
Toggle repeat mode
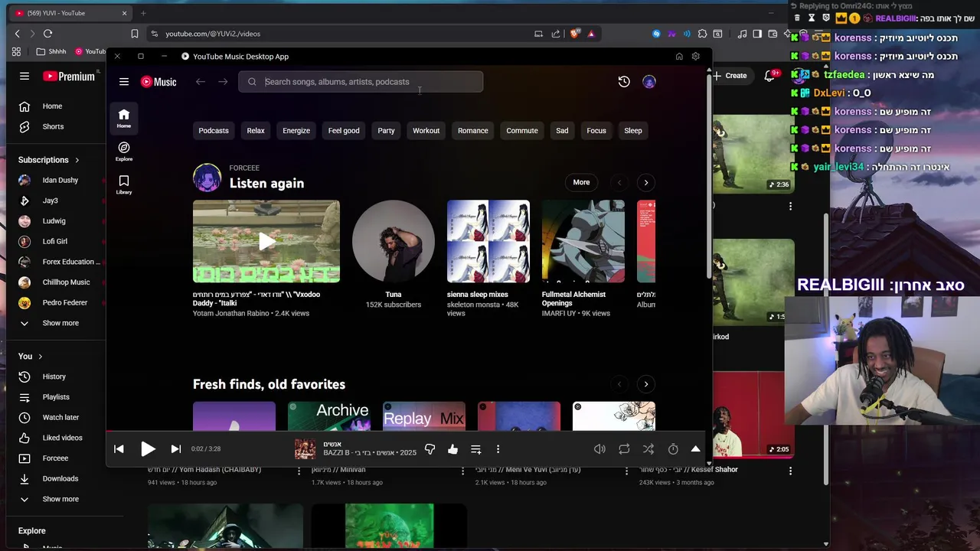[x=624, y=449]
